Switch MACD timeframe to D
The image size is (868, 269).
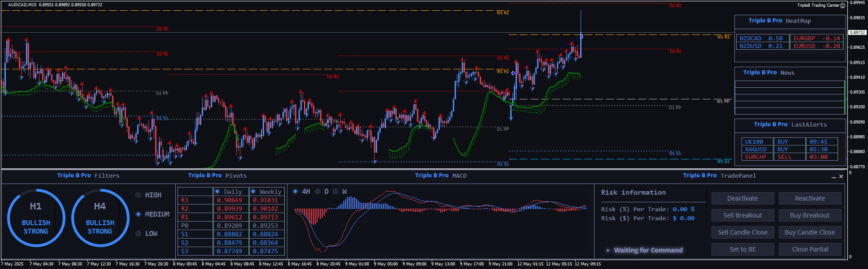pyautogui.click(x=318, y=192)
